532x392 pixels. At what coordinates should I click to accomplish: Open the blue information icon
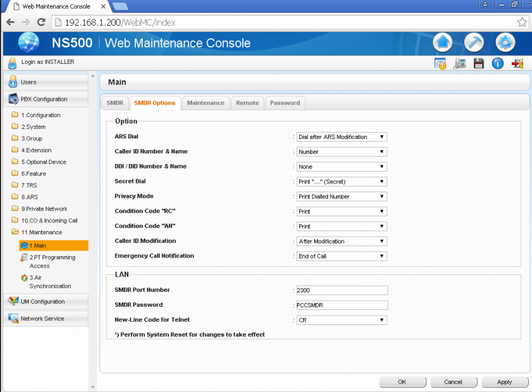(x=498, y=63)
